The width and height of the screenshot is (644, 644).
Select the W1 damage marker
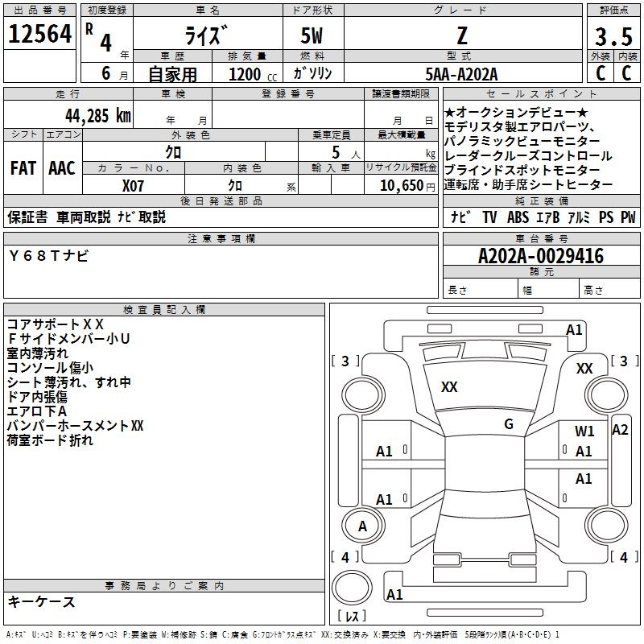coord(584,431)
